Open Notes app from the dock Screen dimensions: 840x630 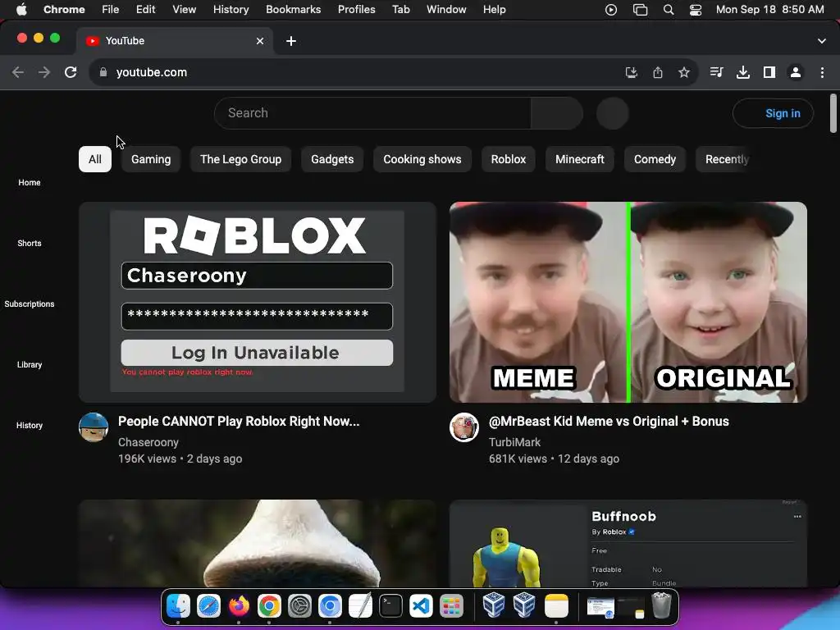click(x=557, y=606)
